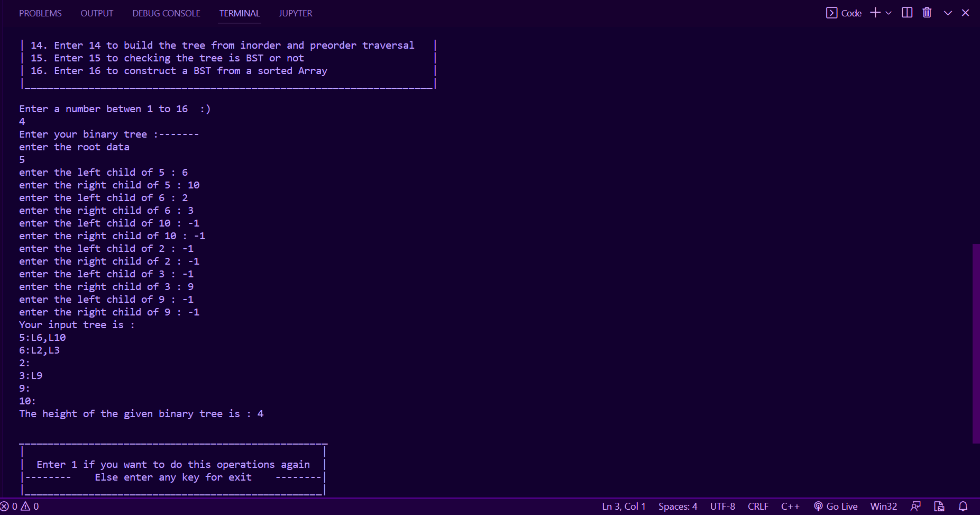Select the Code terminal session entry

tap(844, 12)
